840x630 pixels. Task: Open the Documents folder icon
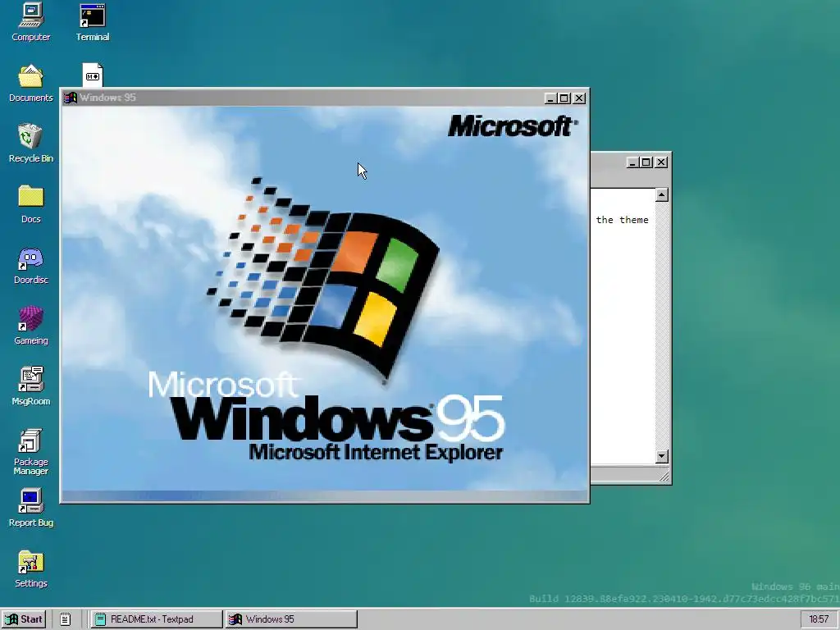click(x=30, y=83)
